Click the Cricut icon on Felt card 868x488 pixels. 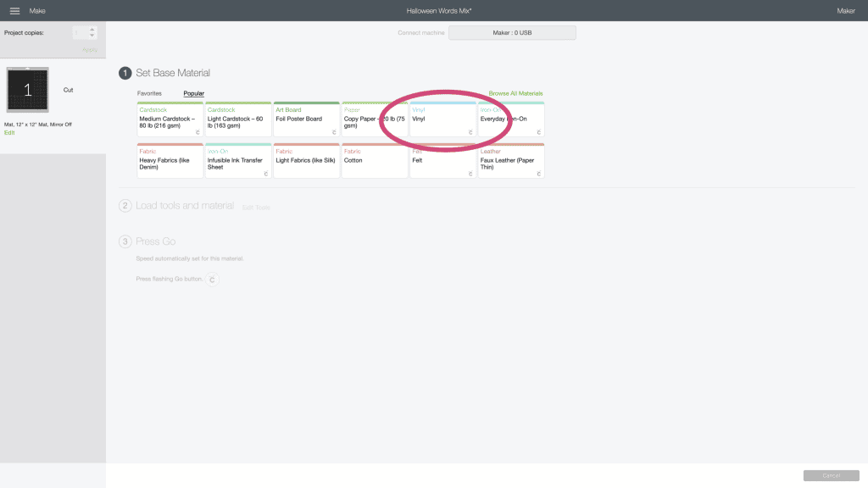coord(470,174)
